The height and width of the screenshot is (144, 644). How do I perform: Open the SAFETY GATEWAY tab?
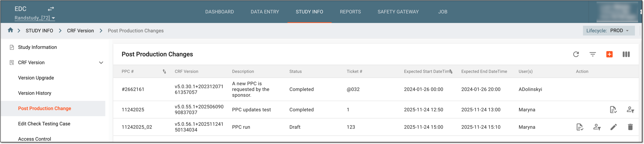tap(398, 12)
